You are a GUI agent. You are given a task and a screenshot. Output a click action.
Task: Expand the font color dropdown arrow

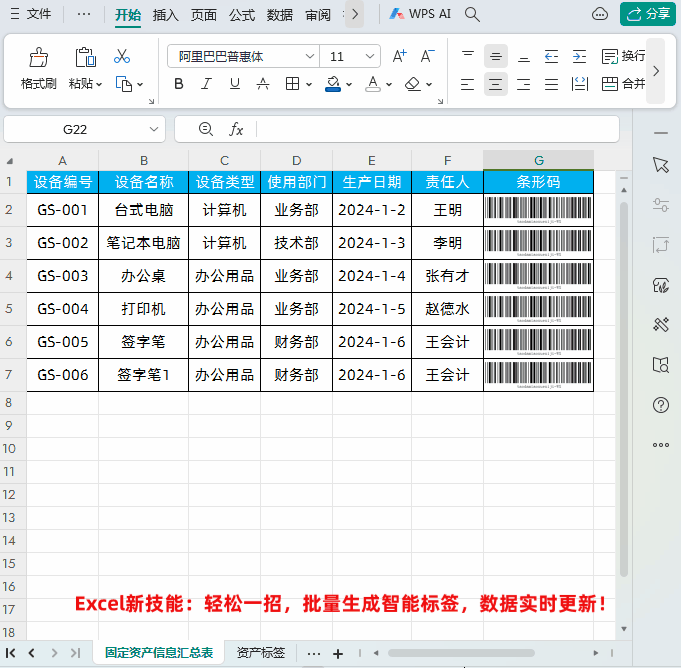(x=389, y=84)
